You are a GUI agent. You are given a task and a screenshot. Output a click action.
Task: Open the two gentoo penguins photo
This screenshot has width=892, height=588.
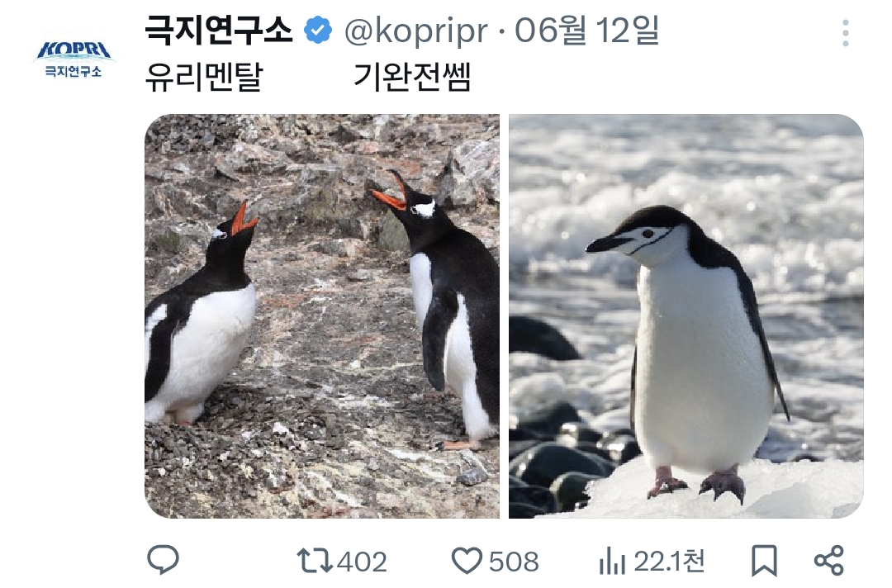click(322, 316)
